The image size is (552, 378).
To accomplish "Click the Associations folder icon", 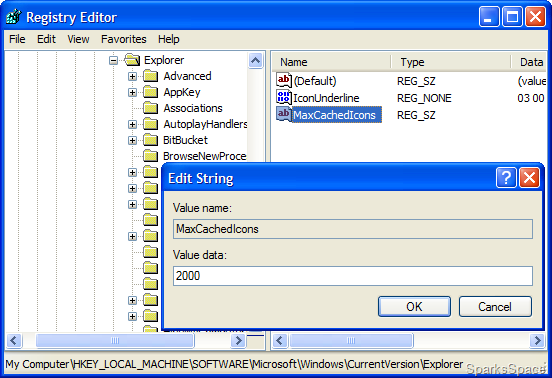I will (x=151, y=108).
